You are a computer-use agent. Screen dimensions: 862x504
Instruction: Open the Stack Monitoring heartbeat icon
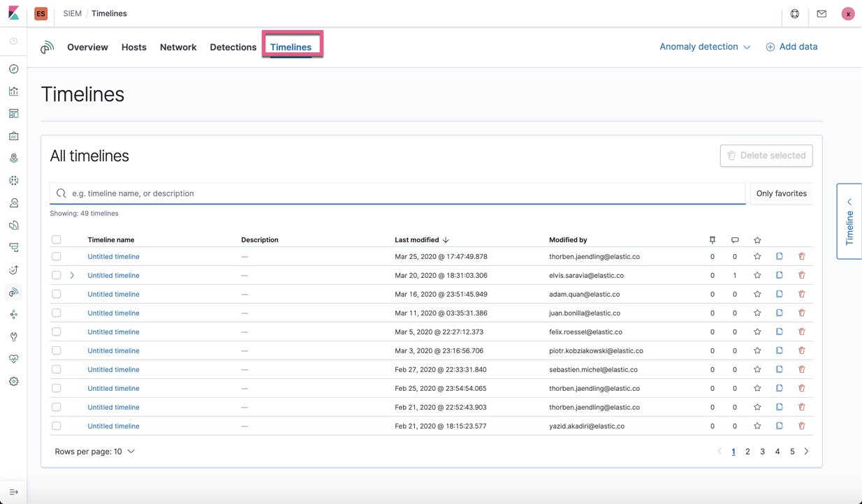tap(13, 360)
